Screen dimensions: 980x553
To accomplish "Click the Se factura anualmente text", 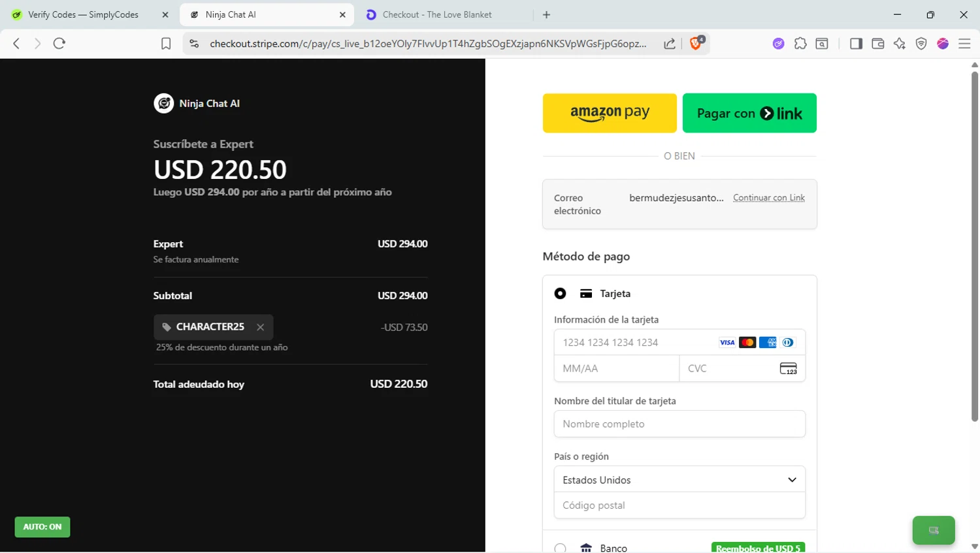I will [196, 259].
